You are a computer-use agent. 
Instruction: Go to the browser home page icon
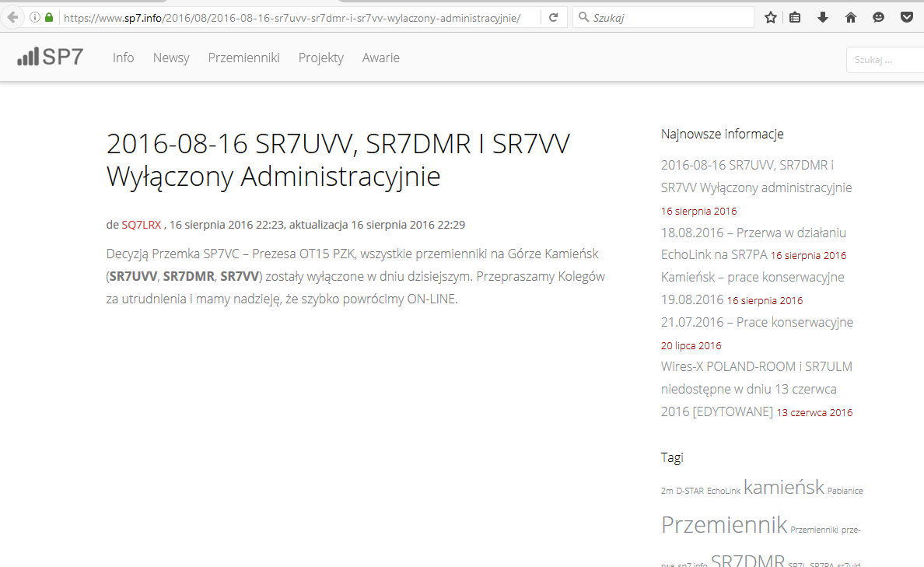851,17
